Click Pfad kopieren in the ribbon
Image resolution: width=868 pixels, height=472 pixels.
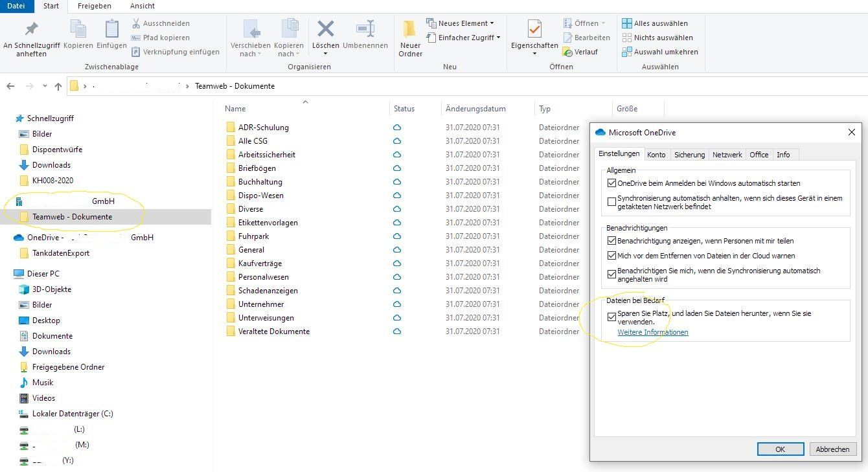click(x=161, y=38)
